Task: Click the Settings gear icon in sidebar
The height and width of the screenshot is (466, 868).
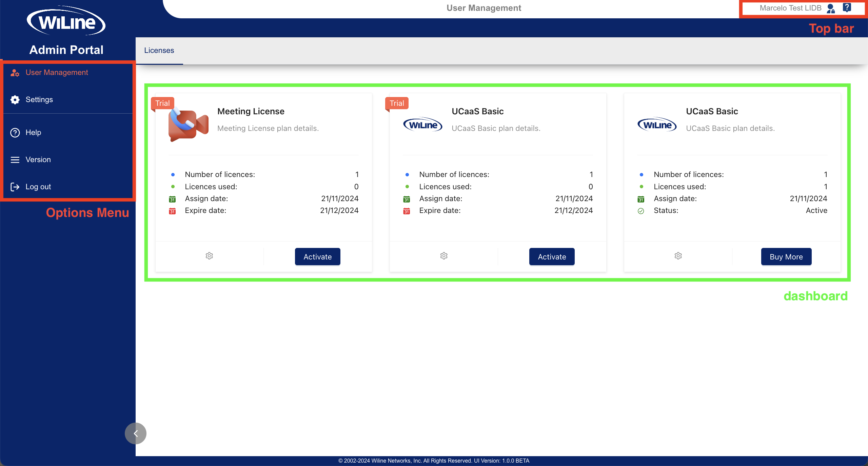Action: (15, 100)
